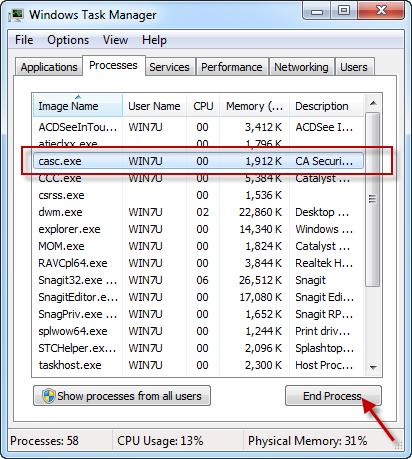Open the Options menu

click(68, 40)
